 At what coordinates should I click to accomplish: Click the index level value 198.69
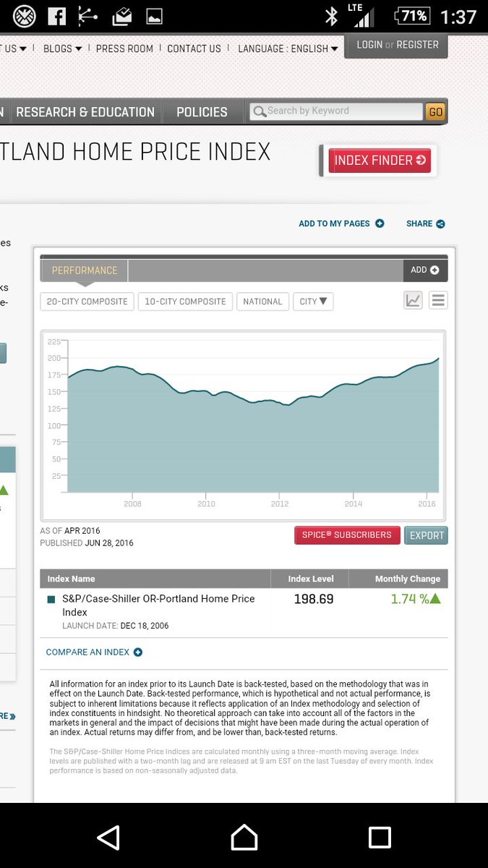pos(314,599)
